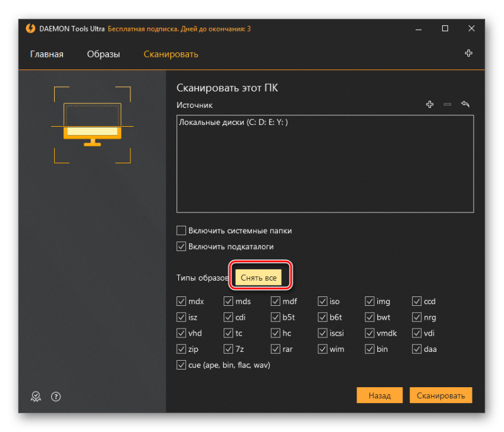
Task: Select the Локальные диски (C: D: E: Y:) entry
Action: (x=233, y=122)
